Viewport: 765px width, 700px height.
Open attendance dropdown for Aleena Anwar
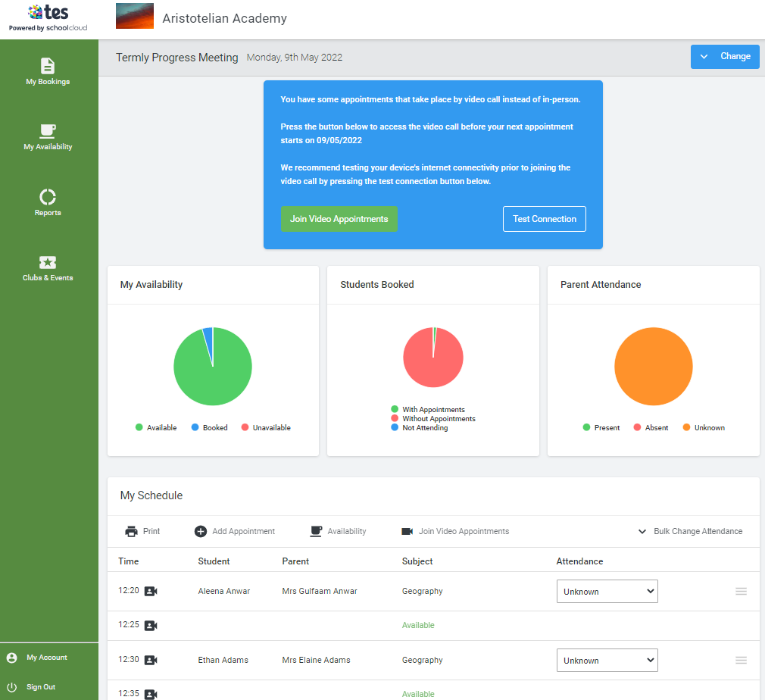[x=607, y=591]
